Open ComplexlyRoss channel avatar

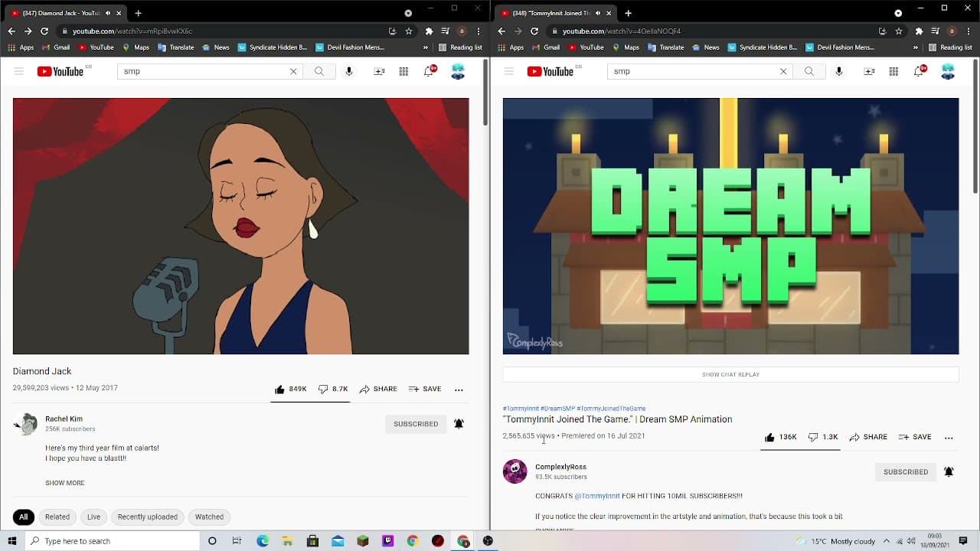click(515, 471)
